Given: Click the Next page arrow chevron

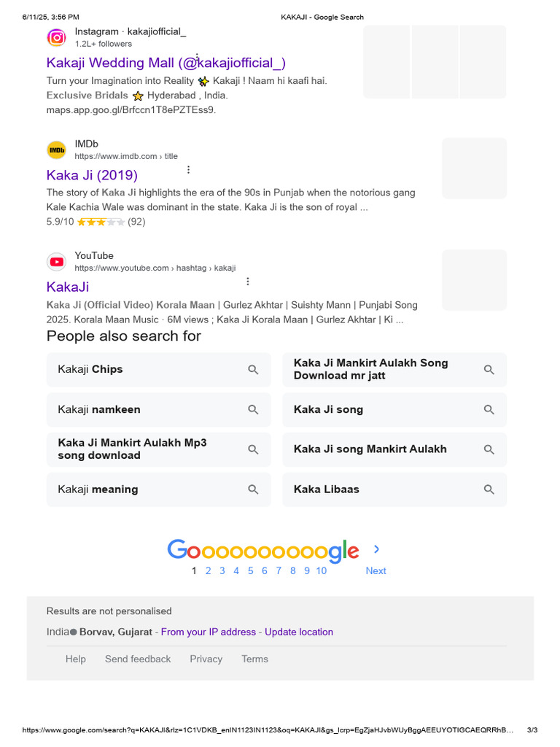Looking at the screenshot, I should [x=376, y=550].
